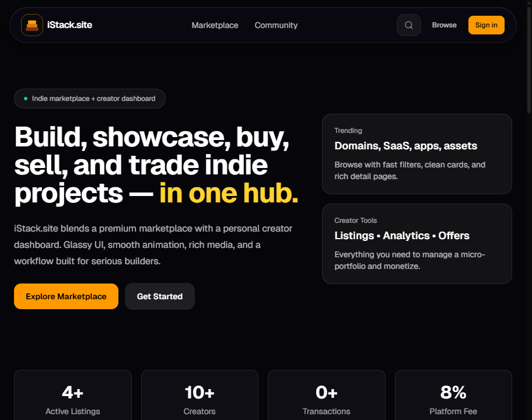Select the Indie marketplace + creator dashboard badge

(90, 99)
